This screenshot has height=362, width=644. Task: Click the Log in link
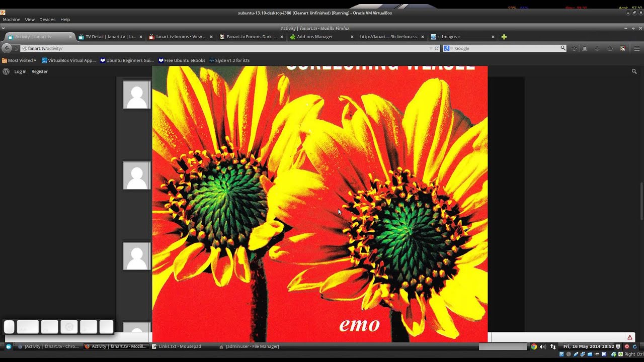tap(20, 71)
